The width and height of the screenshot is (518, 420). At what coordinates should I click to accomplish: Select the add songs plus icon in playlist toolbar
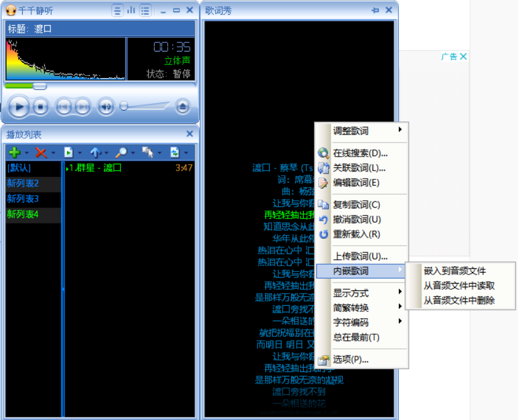coord(14,152)
